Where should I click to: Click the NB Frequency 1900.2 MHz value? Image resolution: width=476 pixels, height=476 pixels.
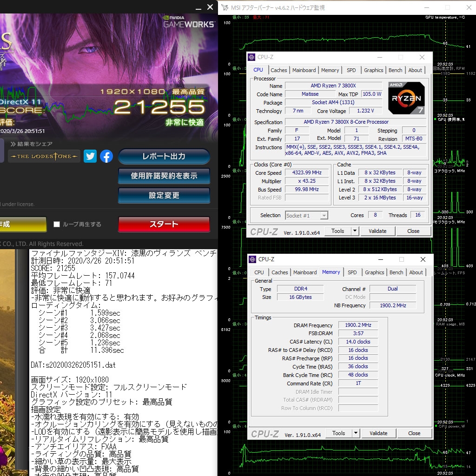pyautogui.click(x=393, y=306)
